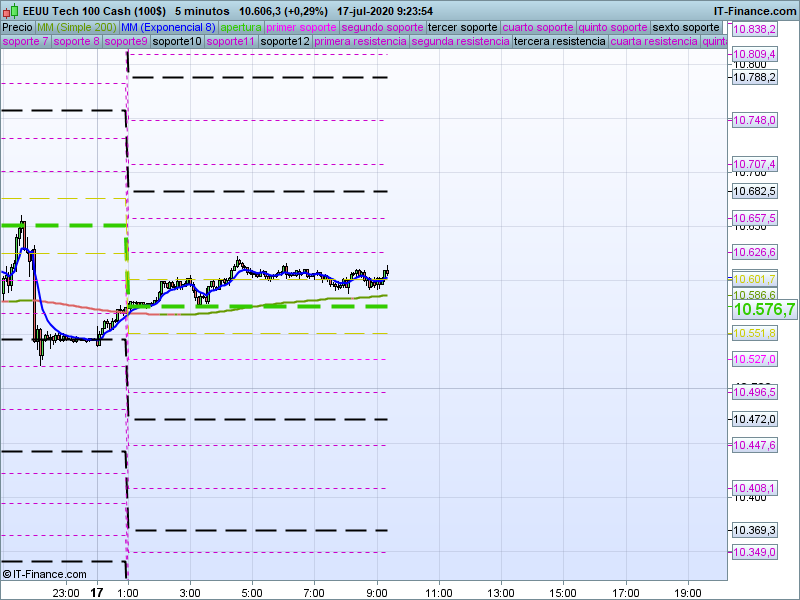
Task: Choose the soporte12 label
Action: click(285, 41)
